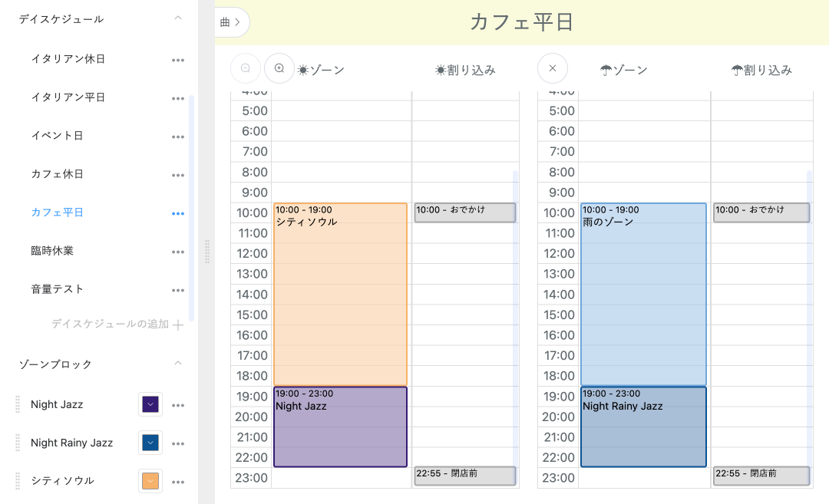Image resolution: width=829 pixels, height=504 pixels.
Task: Open three-dot menu for カフェ平日
Action: click(x=178, y=213)
